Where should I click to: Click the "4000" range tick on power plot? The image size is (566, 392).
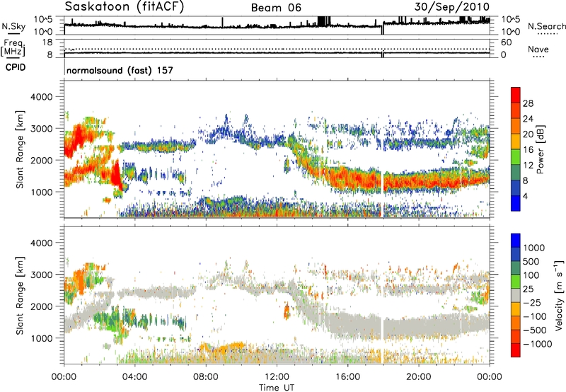[x=42, y=97]
